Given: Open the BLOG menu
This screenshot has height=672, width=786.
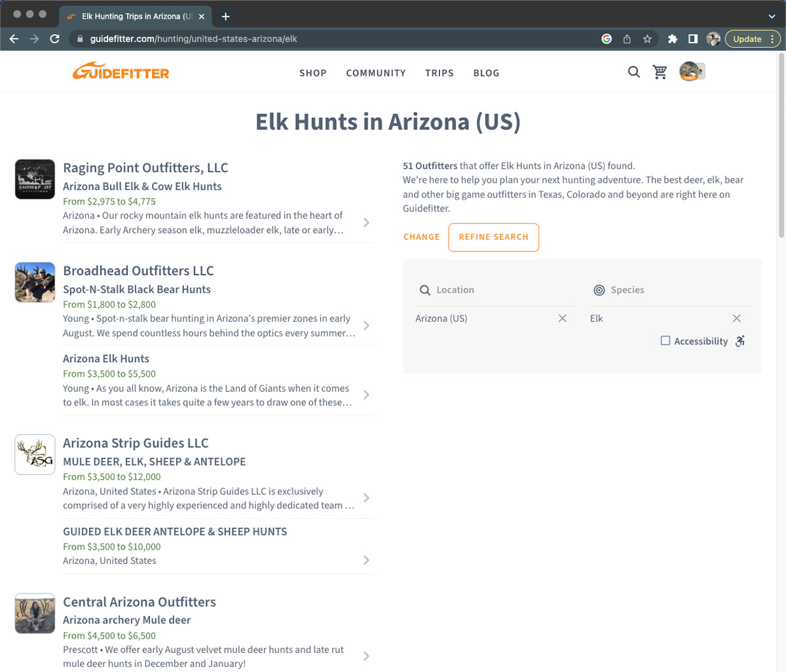Looking at the screenshot, I should (486, 73).
